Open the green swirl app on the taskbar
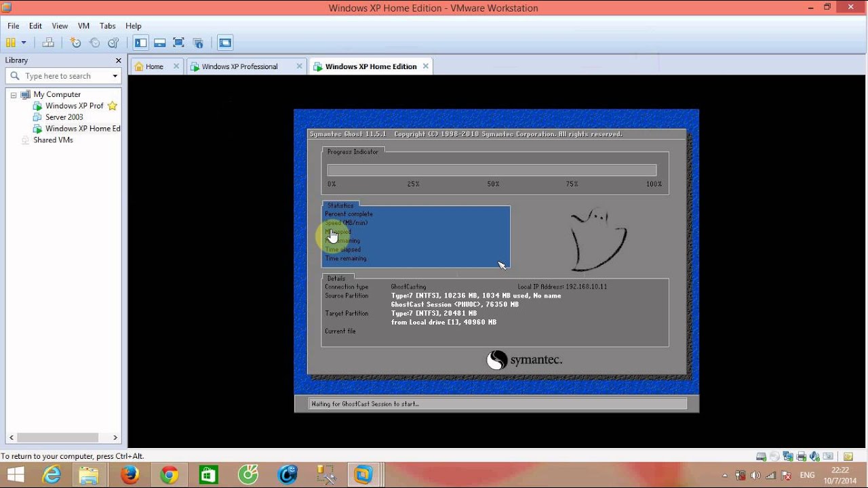The height and width of the screenshot is (488, 868). click(248, 475)
